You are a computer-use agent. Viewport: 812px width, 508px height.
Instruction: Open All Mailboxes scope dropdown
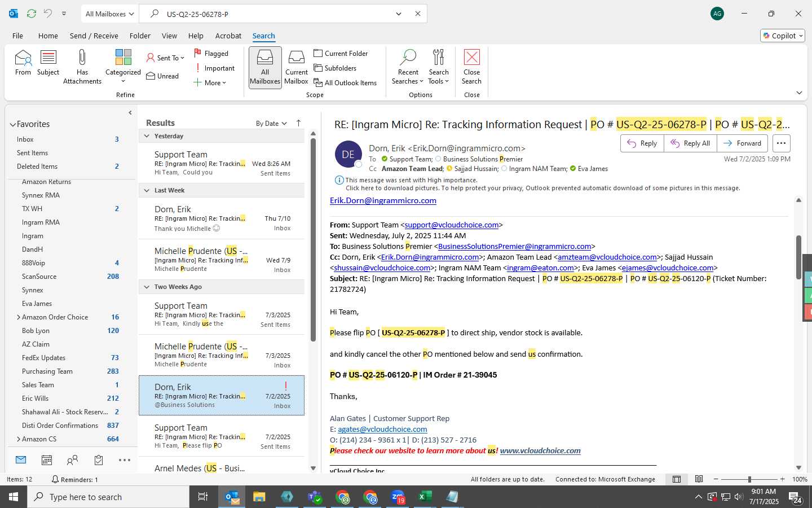click(x=109, y=14)
